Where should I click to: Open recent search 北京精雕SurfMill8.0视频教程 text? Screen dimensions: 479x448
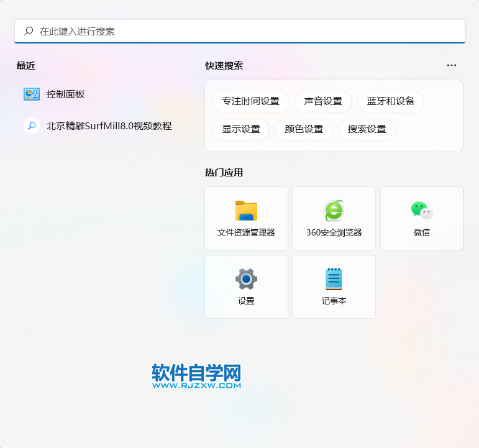(x=109, y=126)
